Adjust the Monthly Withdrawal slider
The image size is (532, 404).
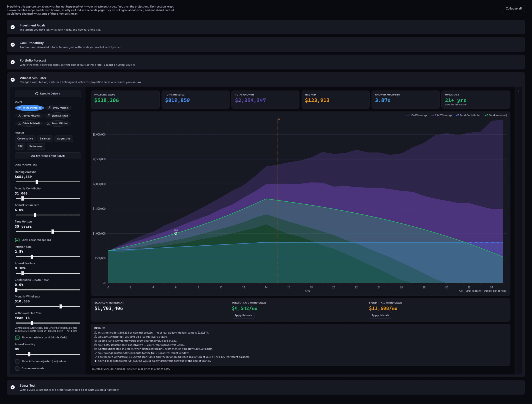(48, 307)
